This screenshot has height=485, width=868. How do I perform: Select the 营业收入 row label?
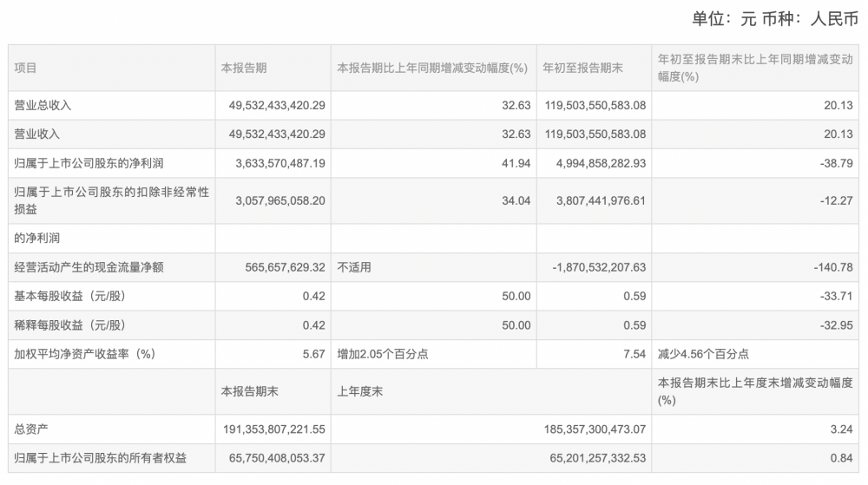click(x=37, y=134)
